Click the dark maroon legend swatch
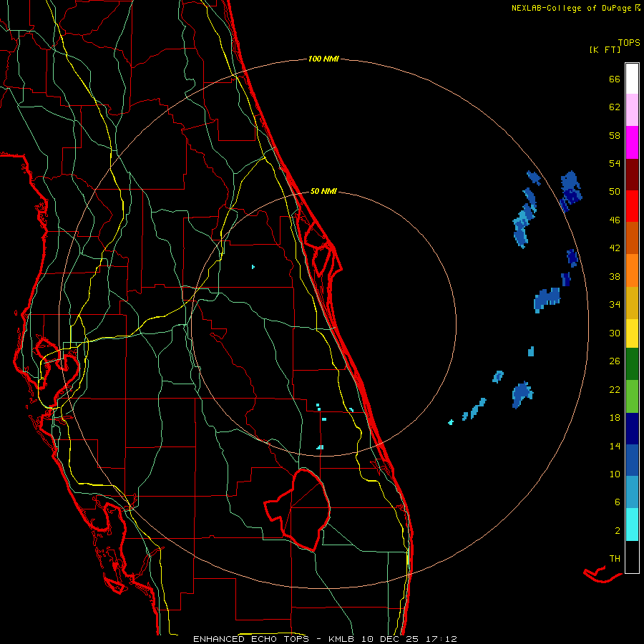 (632, 175)
